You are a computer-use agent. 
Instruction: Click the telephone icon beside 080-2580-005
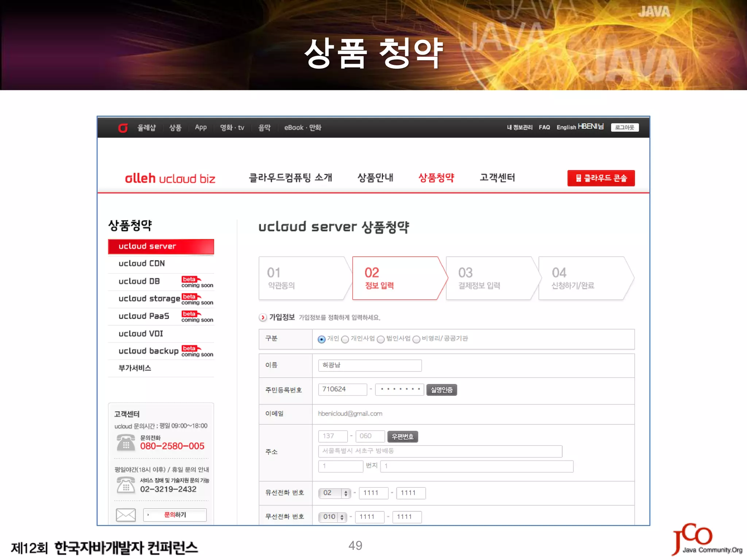coord(126,443)
